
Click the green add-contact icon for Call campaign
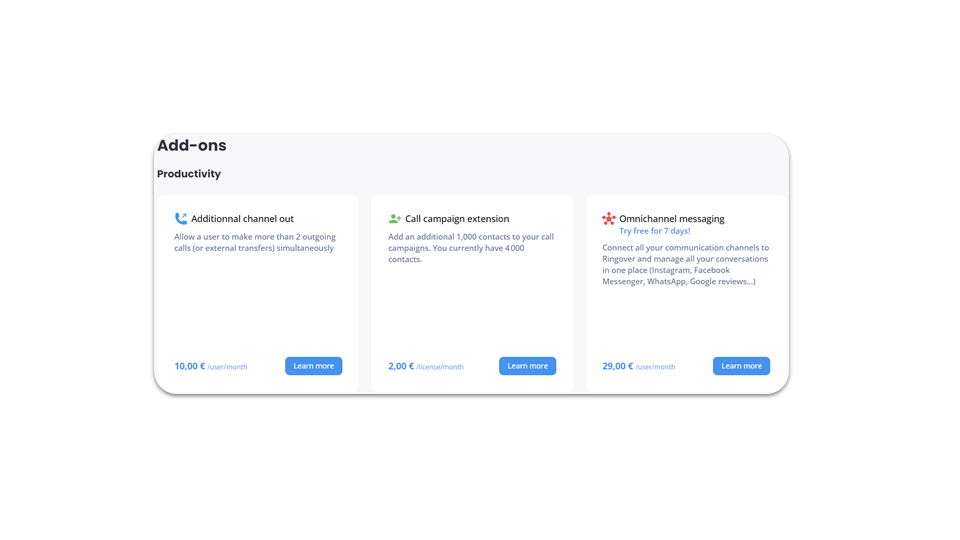tap(395, 219)
